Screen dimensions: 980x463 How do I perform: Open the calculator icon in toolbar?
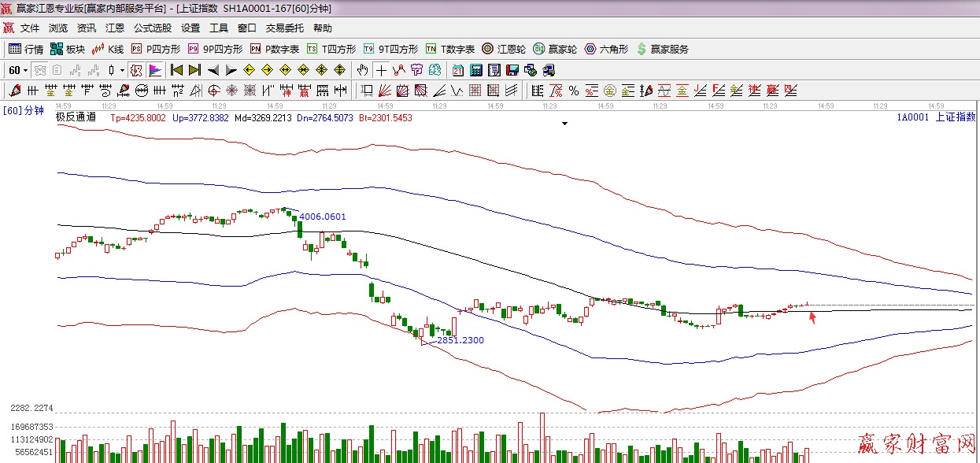[x=475, y=70]
